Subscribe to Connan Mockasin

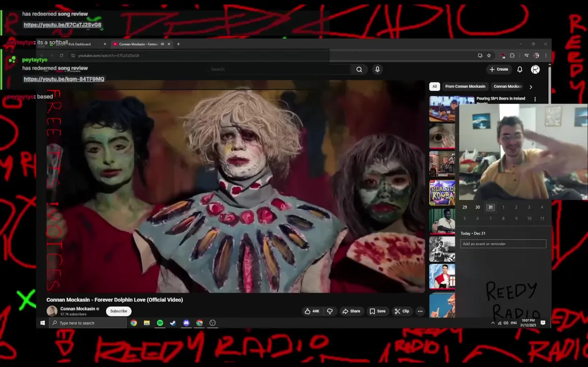[119, 311]
